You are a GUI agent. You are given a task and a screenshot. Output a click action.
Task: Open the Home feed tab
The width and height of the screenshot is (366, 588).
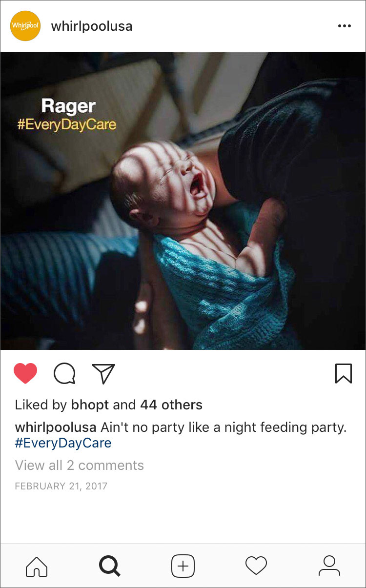coord(37,566)
